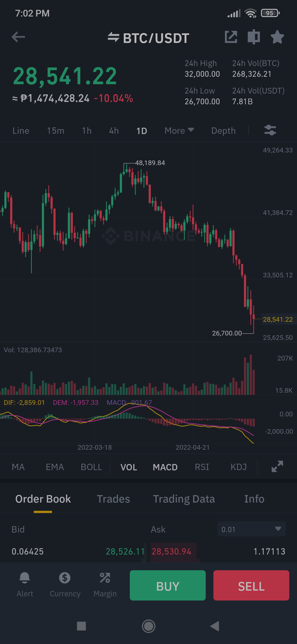297x644 pixels.
Task: Open the 0.01 price precision dropdown
Action: click(251, 529)
